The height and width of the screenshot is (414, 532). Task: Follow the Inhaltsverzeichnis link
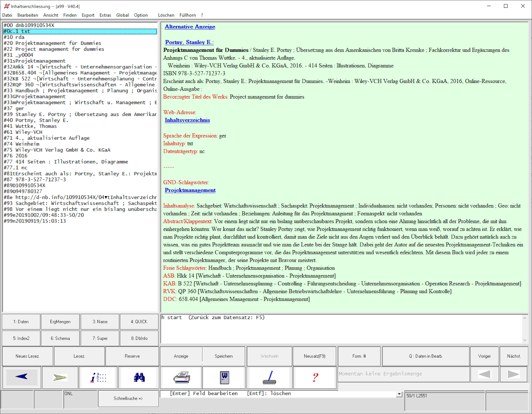pos(187,120)
